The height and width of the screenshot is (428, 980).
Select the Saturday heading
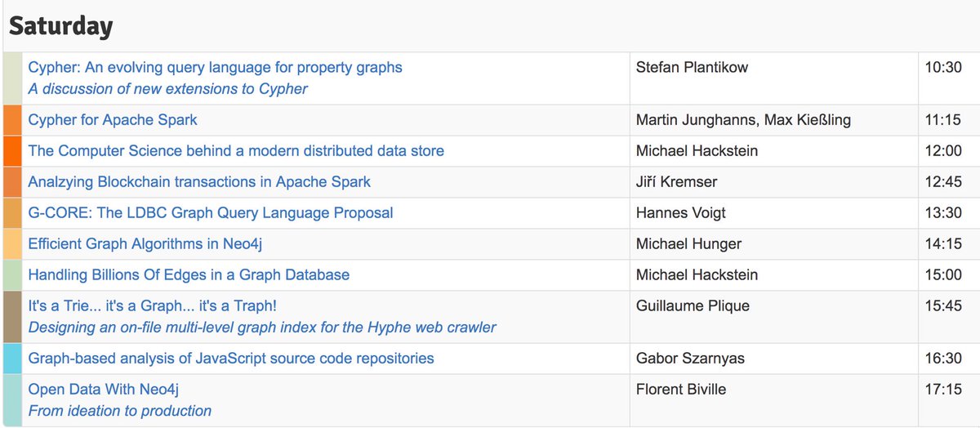[x=60, y=27]
